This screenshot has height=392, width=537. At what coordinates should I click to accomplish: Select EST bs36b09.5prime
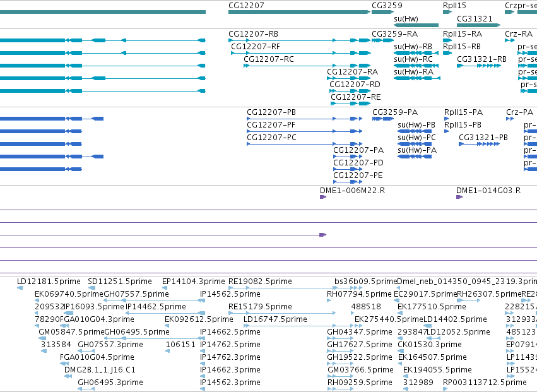click(365, 282)
